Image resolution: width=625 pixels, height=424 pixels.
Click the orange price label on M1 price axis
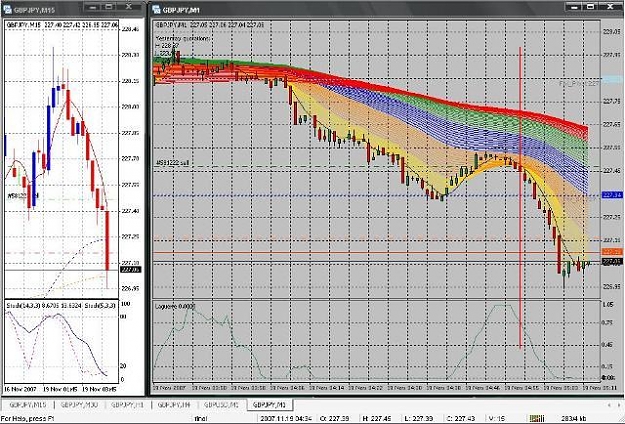click(x=612, y=252)
